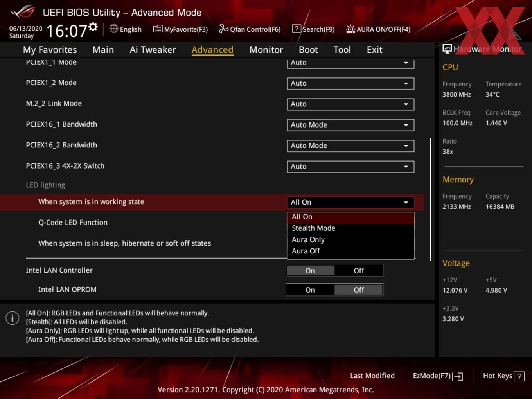Turn Intel LAN Controller Off
532x399 pixels.
click(359, 271)
